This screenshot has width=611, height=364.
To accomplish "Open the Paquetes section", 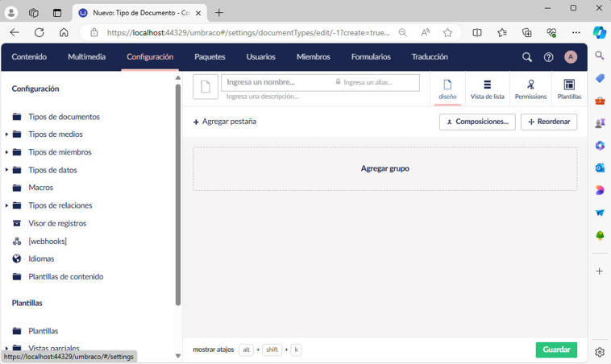I will coord(210,57).
